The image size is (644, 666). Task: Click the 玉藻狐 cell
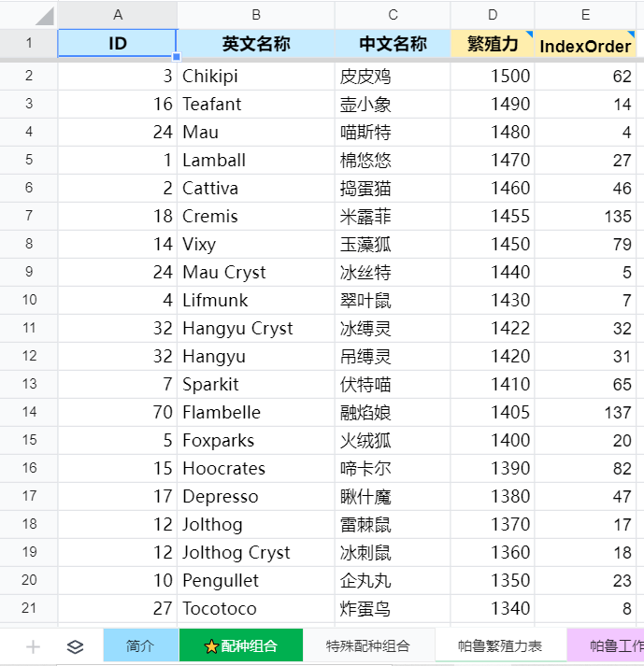click(x=393, y=244)
